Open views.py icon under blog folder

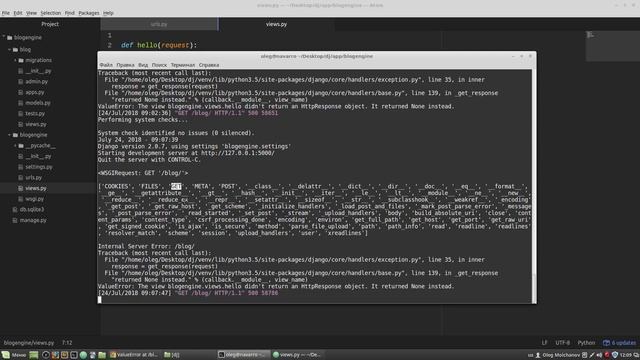coord(21,124)
